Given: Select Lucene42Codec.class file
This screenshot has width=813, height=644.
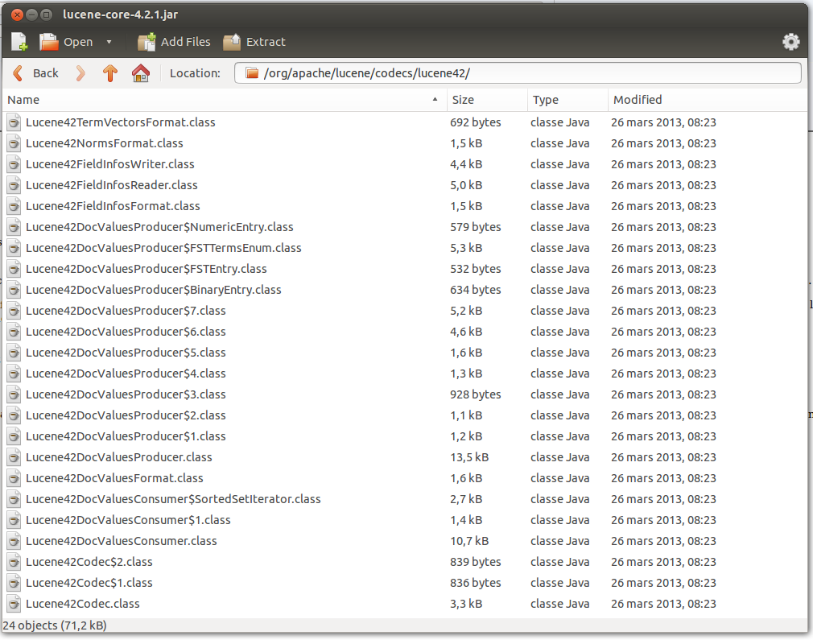Looking at the screenshot, I should (x=404, y=604).
